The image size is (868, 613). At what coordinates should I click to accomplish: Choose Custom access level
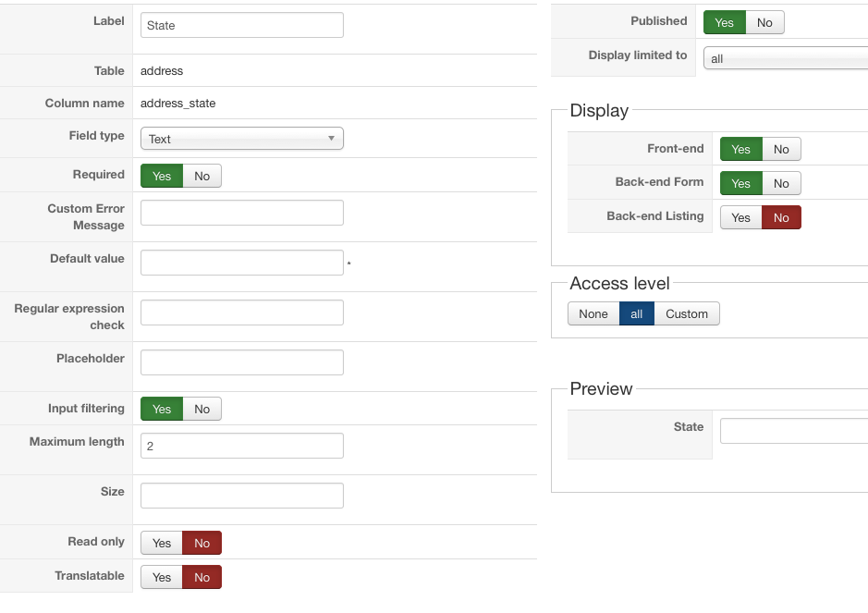coord(687,314)
